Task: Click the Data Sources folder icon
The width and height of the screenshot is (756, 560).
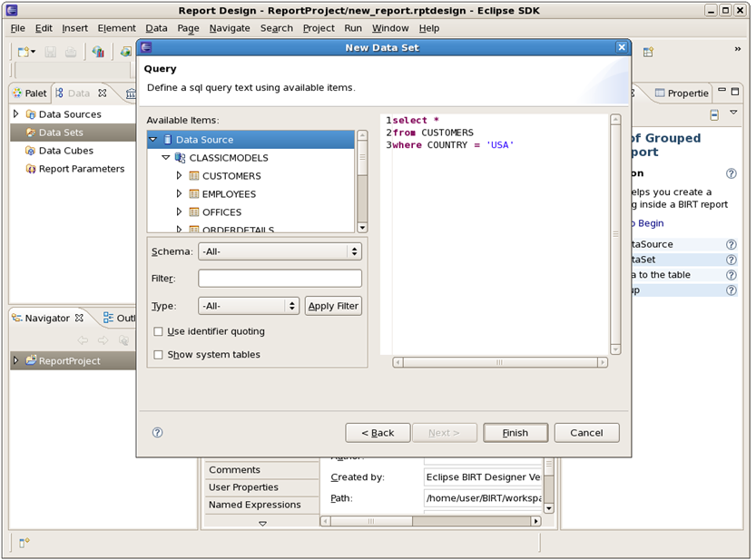Action: tap(31, 114)
